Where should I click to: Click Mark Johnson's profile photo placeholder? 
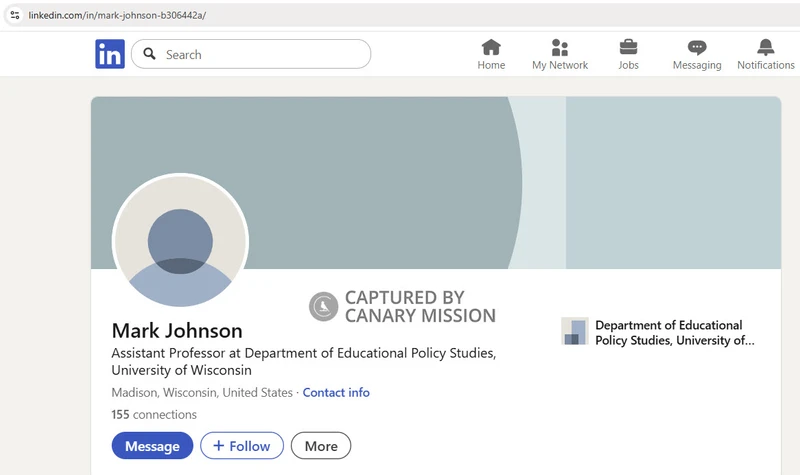[180, 241]
